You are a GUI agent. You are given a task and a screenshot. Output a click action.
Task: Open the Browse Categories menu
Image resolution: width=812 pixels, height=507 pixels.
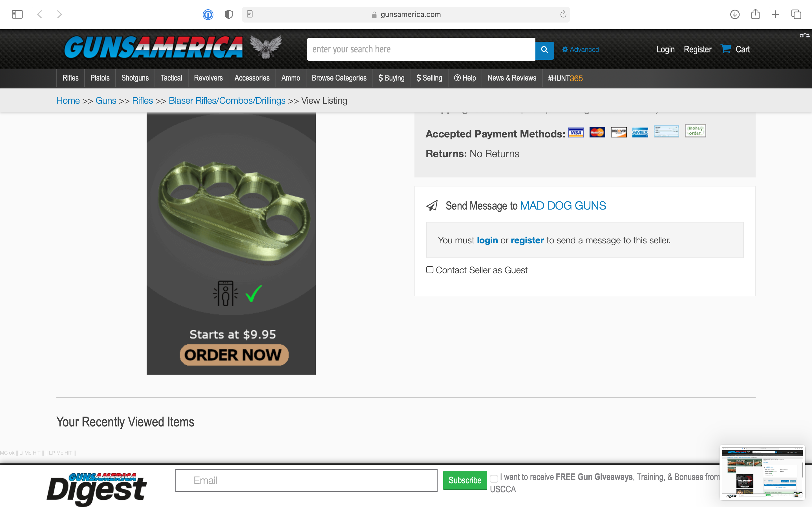point(339,78)
